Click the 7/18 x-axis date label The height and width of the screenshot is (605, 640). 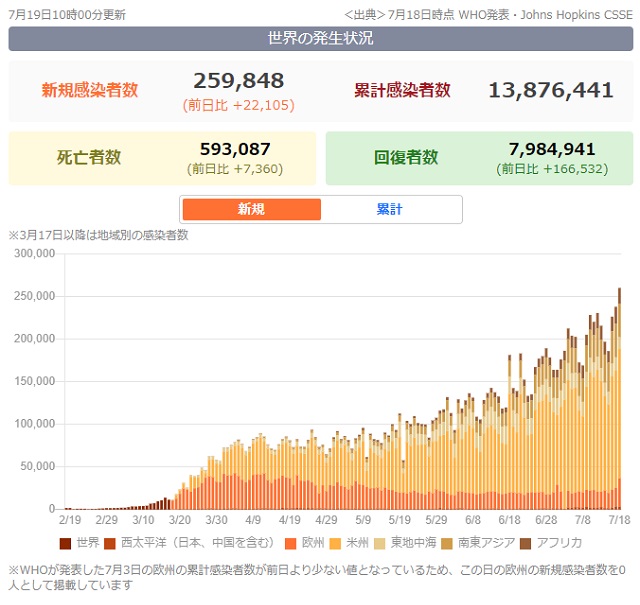pyautogui.click(x=619, y=520)
